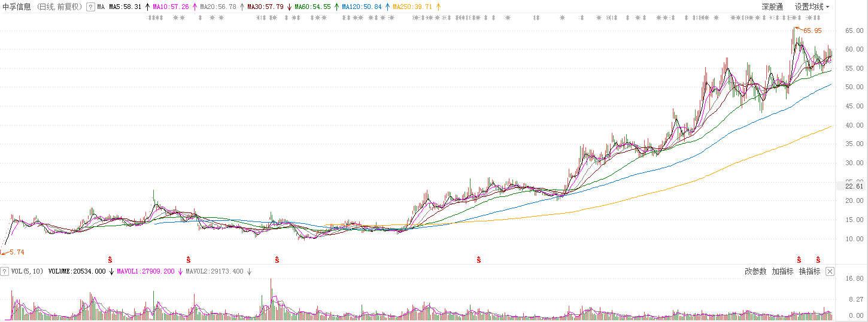This screenshot has width=868, height=322.
Task: Click the 65.00 price axis label
Action: (854, 31)
